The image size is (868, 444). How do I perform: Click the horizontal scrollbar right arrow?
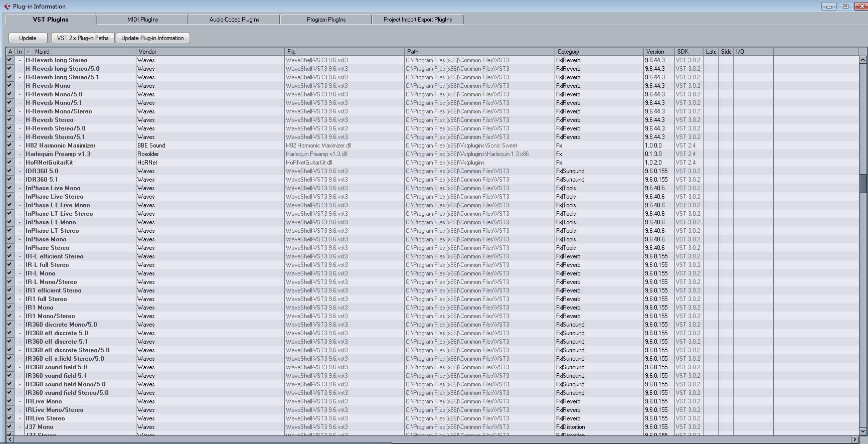click(855, 439)
